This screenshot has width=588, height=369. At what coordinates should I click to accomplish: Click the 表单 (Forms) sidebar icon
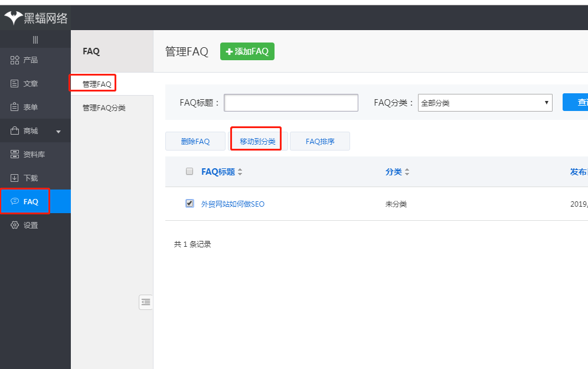(x=15, y=107)
